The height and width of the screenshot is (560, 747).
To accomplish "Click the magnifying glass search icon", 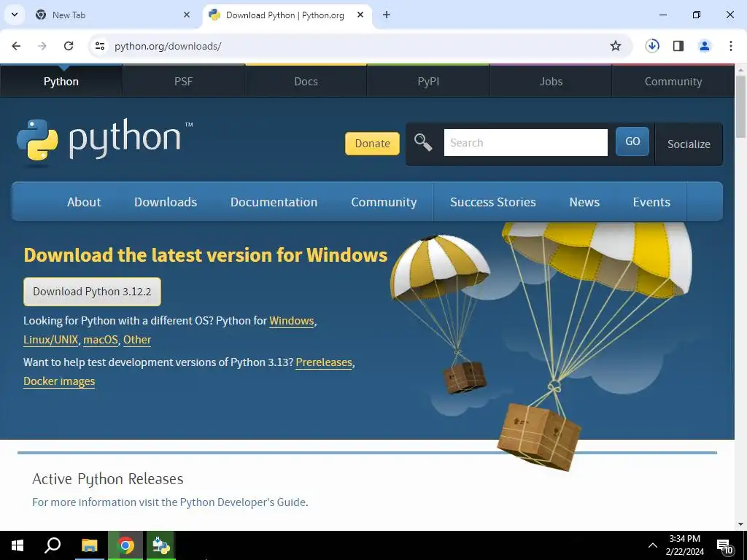I will (x=423, y=142).
